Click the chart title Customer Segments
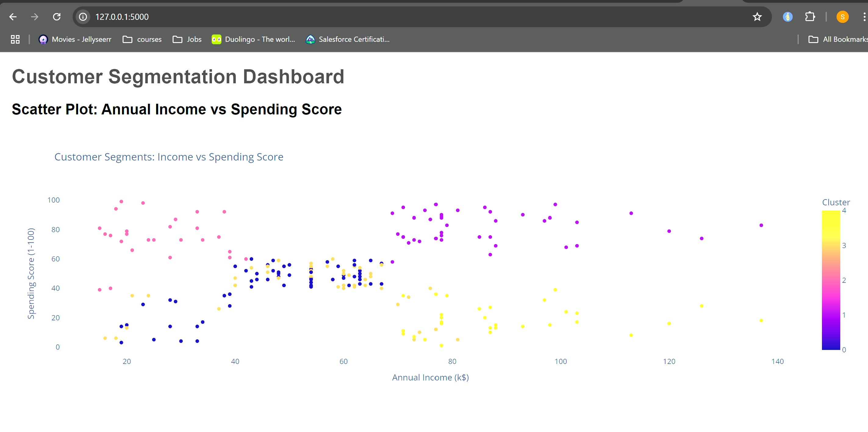 pyautogui.click(x=169, y=157)
